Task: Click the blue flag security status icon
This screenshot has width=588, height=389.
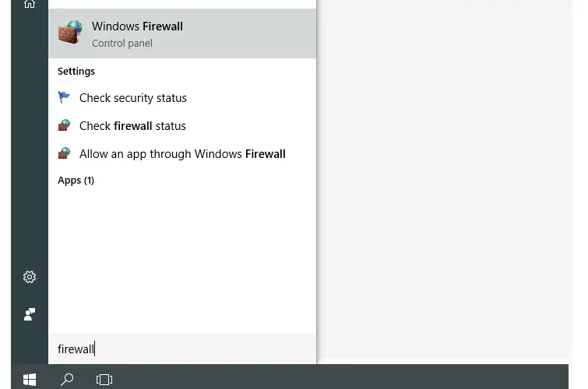Action: click(x=64, y=97)
